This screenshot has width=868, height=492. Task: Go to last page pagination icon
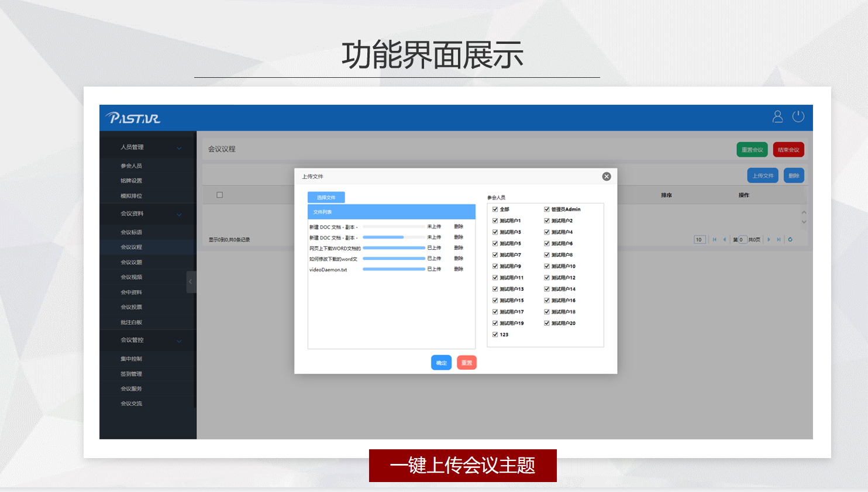point(779,239)
